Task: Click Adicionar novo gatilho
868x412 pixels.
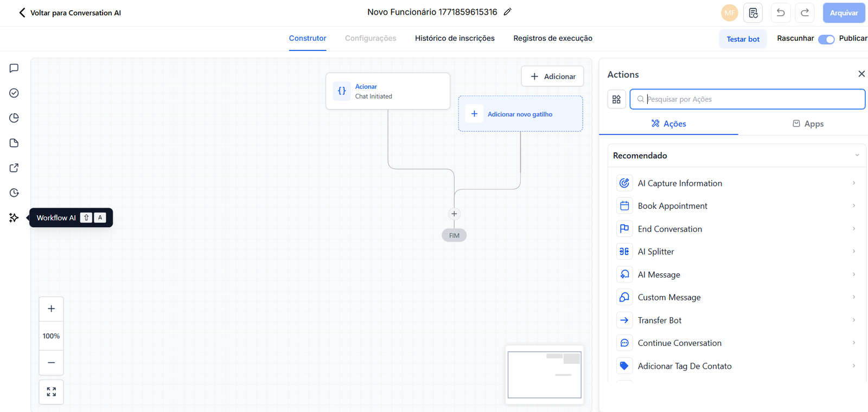Action: pos(520,114)
